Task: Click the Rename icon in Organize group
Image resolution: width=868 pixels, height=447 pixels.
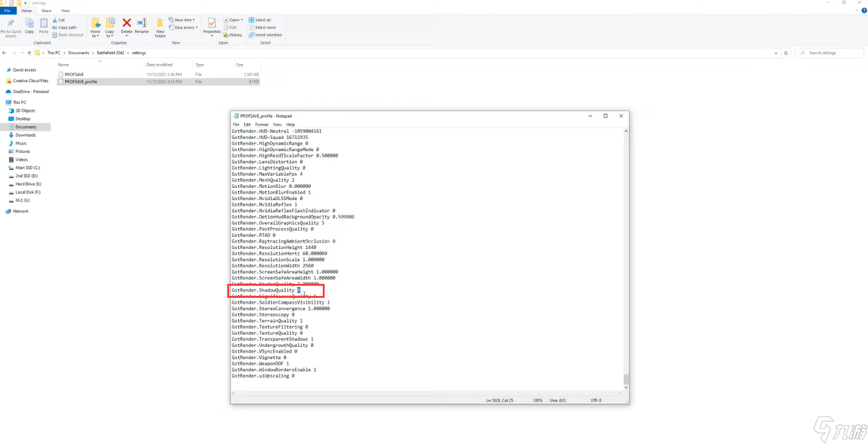Action: [141, 23]
